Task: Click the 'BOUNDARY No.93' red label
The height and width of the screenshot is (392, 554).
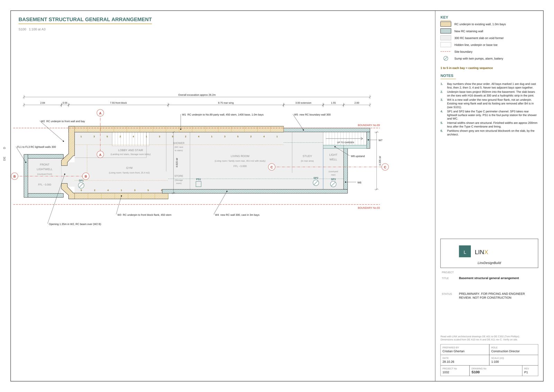Action: 369,208
